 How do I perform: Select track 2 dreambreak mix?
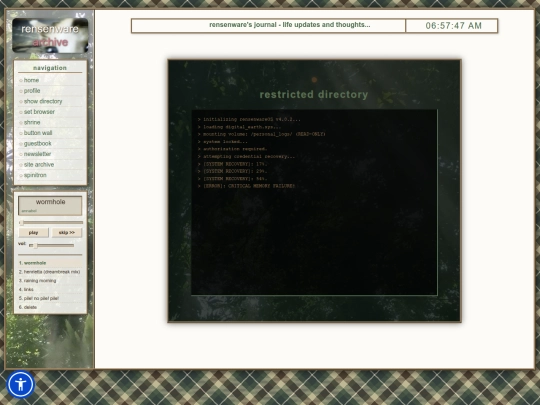(x=50, y=272)
